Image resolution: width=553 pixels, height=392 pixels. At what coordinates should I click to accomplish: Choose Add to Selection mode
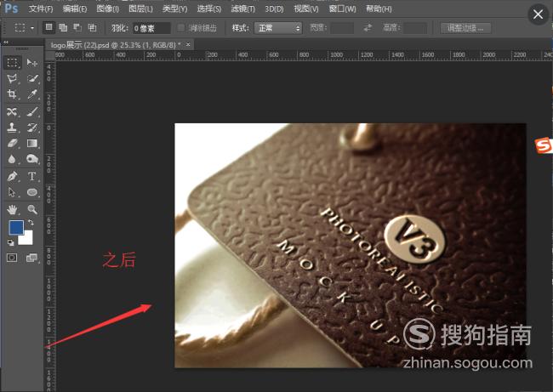point(63,27)
